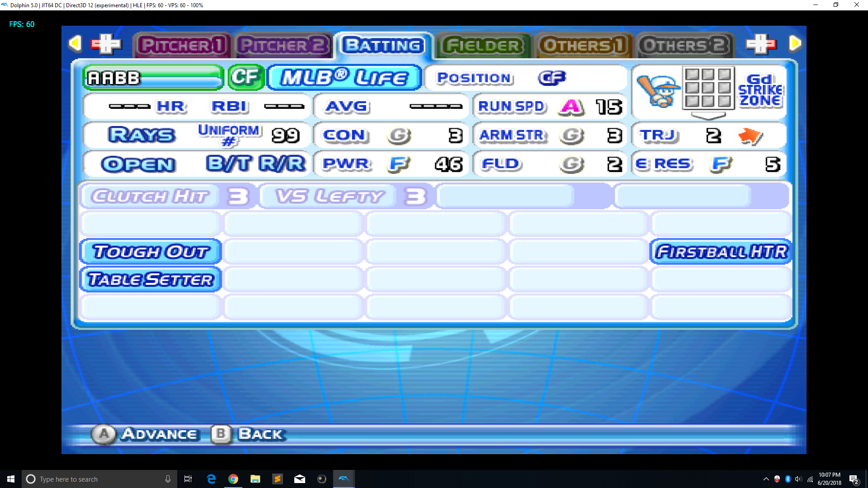Switch to the Pitcher 1 tab
Screen dimensions: 868x488
182,45
